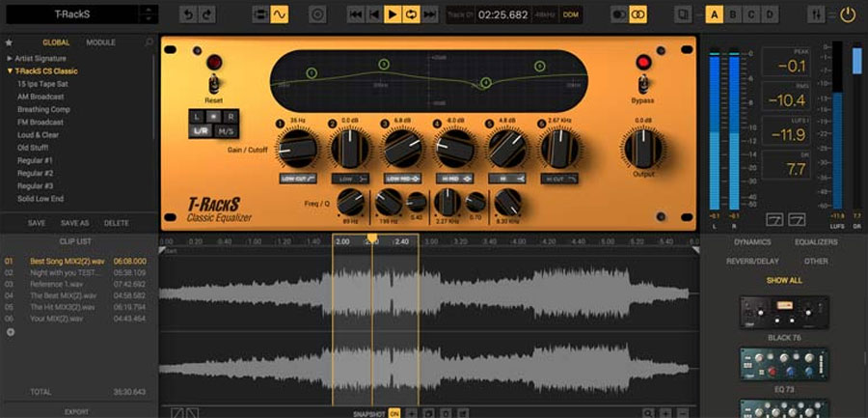
Task: Toggle the LOW CUT band button
Action: [x=298, y=179]
